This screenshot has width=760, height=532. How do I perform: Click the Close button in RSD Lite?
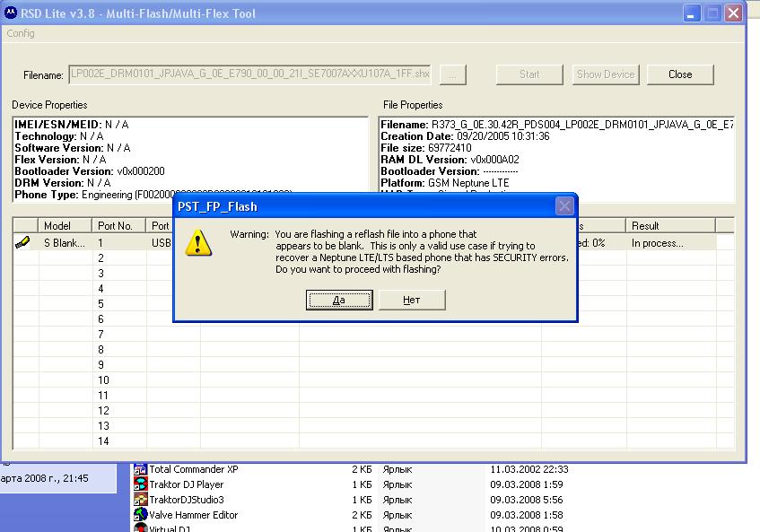(x=680, y=74)
